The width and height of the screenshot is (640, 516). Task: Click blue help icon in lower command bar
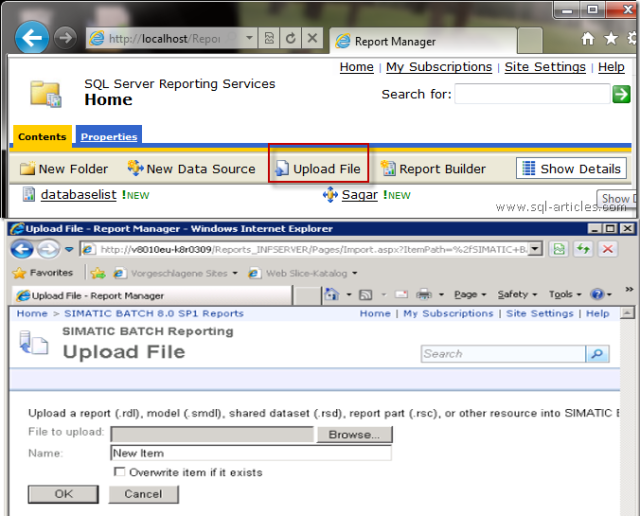tap(597, 294)
